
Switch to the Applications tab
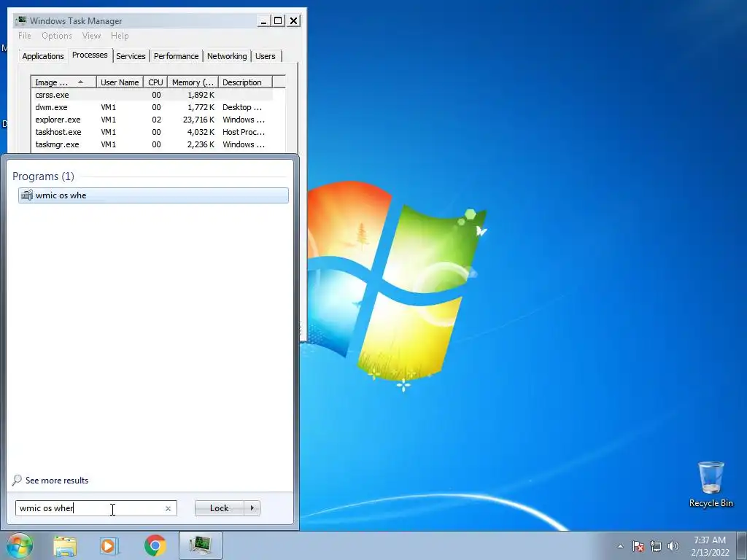click(43, 56)
